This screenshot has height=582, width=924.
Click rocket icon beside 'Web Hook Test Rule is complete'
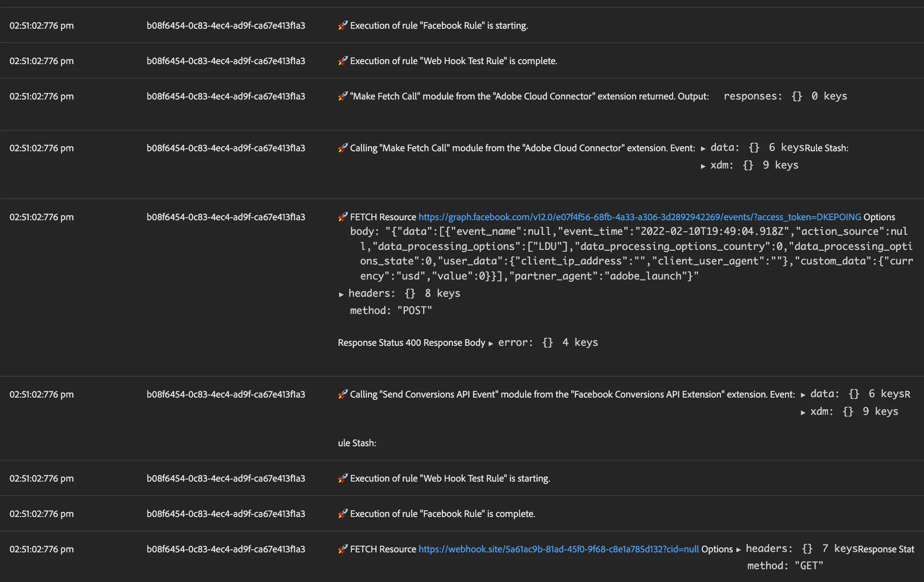pos(343,61)
